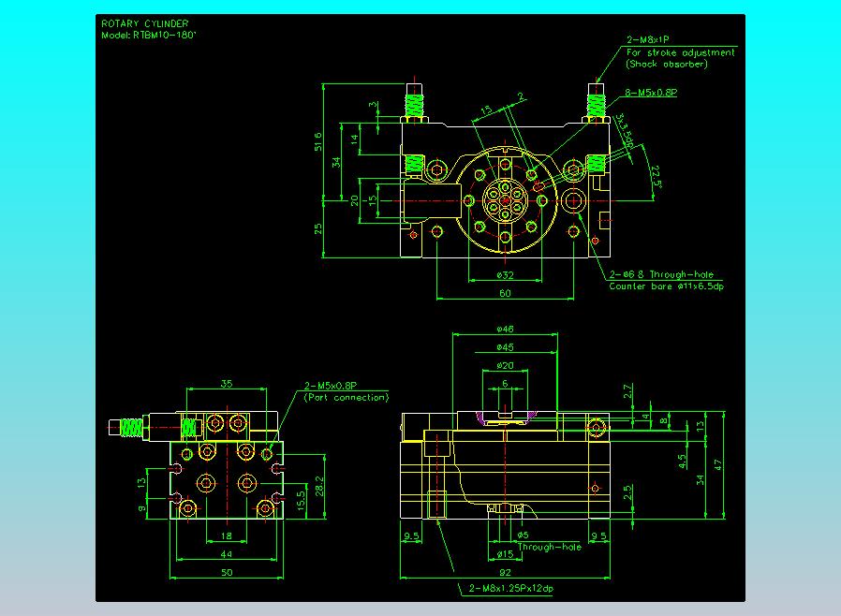Select the "14" vertical dimension

click(x=354, y=139)
